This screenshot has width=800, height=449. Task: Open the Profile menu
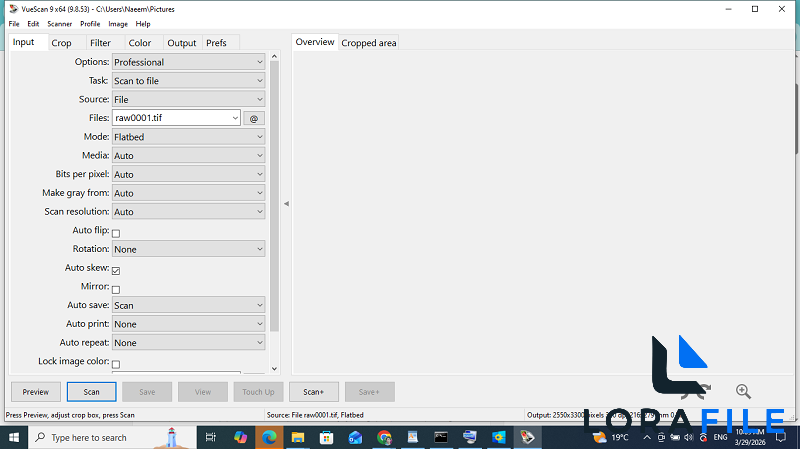tap(90, 24)
